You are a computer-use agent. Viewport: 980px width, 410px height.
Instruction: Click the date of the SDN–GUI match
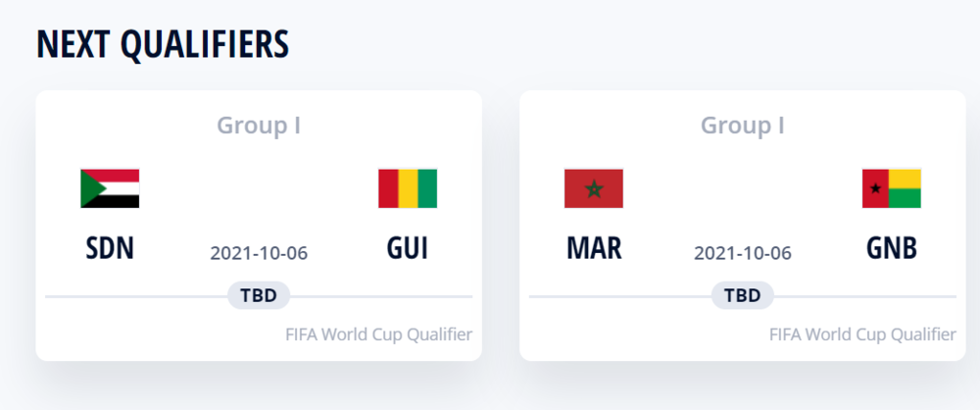click(259, 253)
